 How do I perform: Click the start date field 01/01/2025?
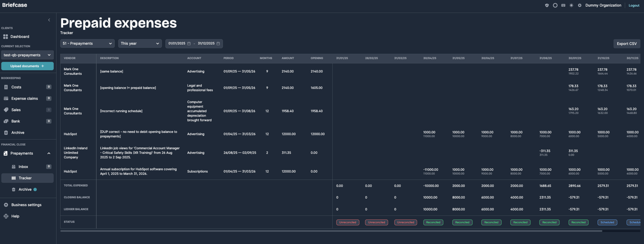[177, 44]
